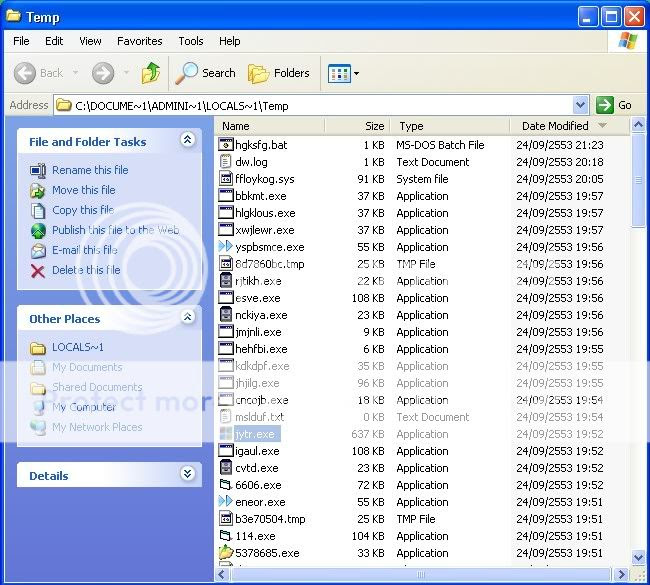Toggle the Folders pane button

[x=279, y=73]
